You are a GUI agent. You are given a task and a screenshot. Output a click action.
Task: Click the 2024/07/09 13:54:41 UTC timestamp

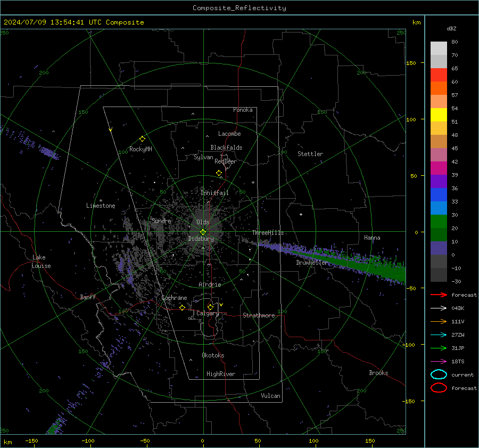coord(52,22)
